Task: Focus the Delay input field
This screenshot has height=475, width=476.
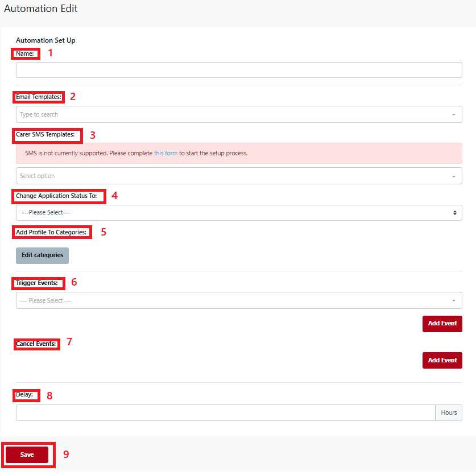Action: (225, 412)
